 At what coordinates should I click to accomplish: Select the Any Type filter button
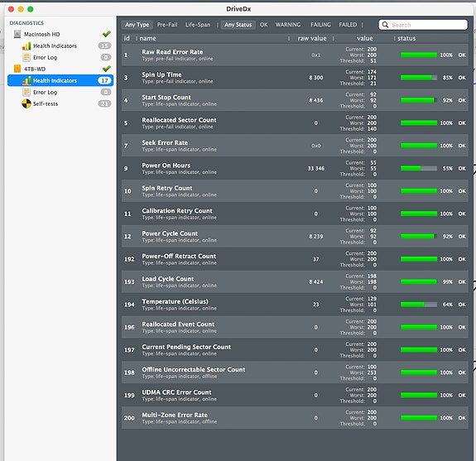click(x=137, y=25)
